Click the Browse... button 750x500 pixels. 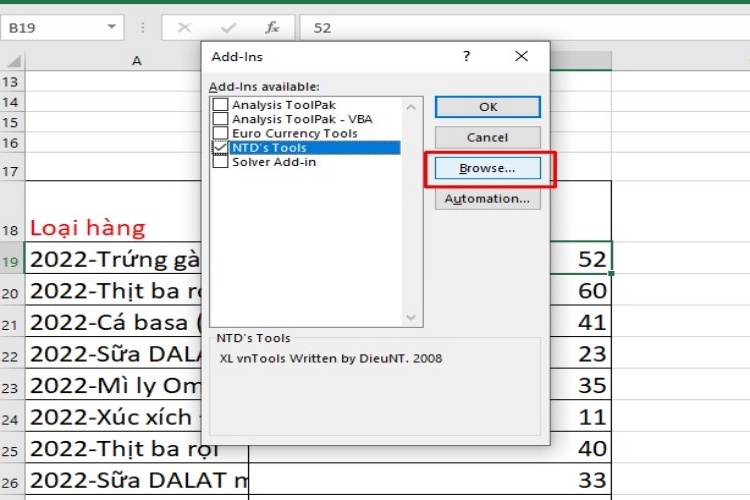point(488,168)
